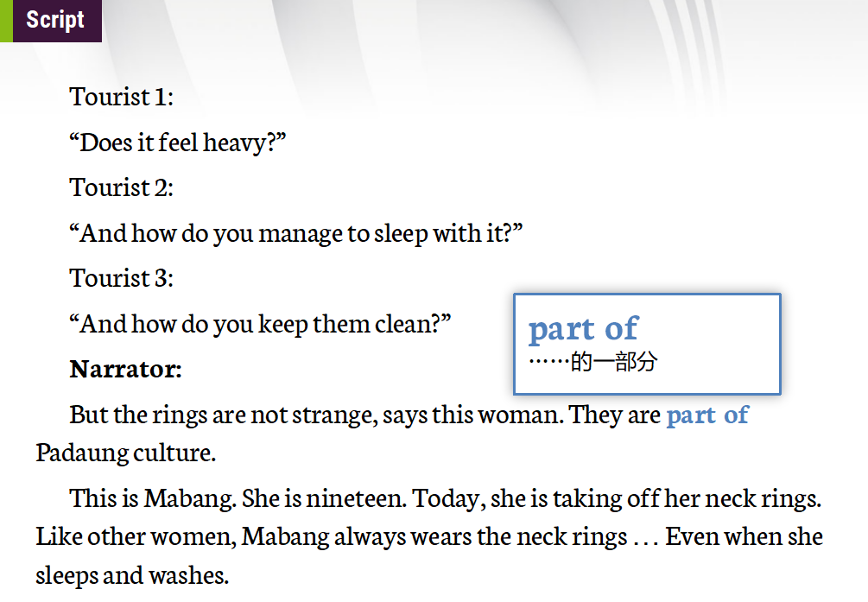Click the 'part of' heading in the popup

583,328
